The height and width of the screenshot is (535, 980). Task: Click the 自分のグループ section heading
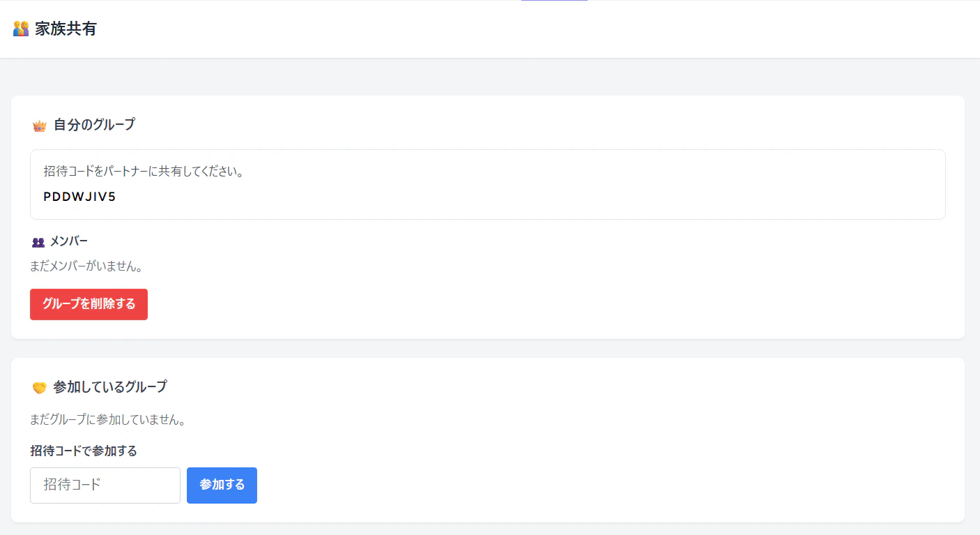click(x=94, y=125)
